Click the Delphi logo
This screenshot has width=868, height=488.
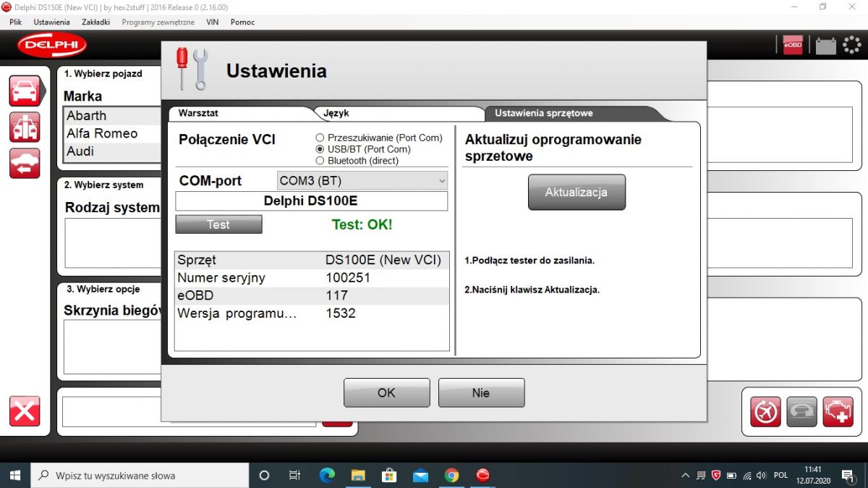[52, 45]
